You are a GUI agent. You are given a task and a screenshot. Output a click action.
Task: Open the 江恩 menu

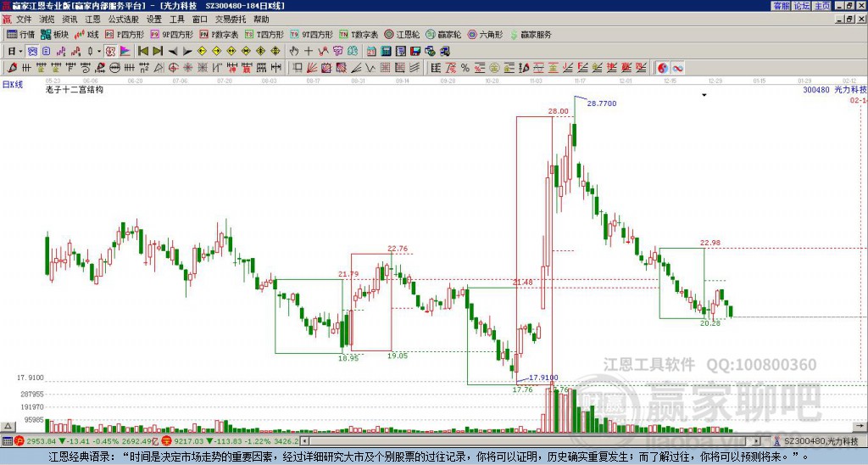[x=92, y=20]
